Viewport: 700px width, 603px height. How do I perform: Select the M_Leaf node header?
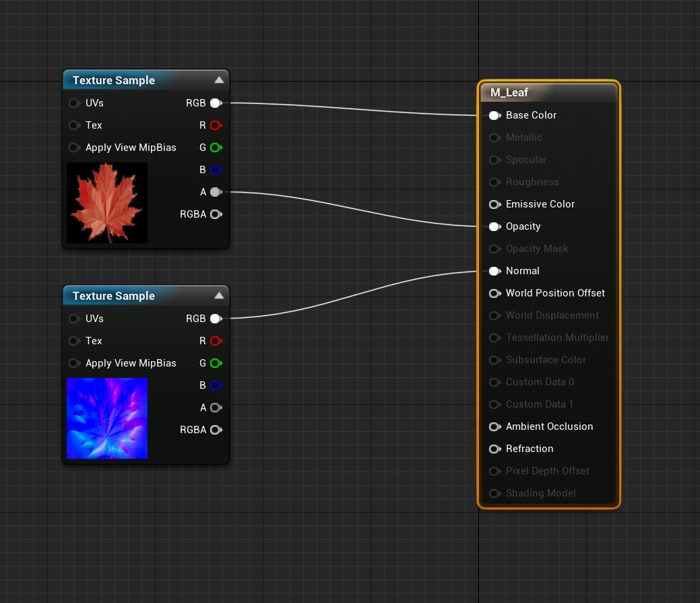click(548, 92)
